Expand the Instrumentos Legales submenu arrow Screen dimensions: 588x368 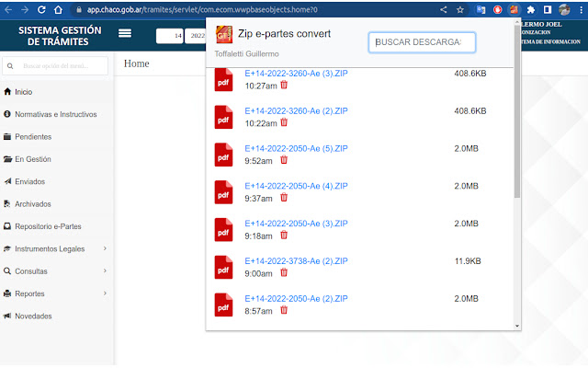105,248
